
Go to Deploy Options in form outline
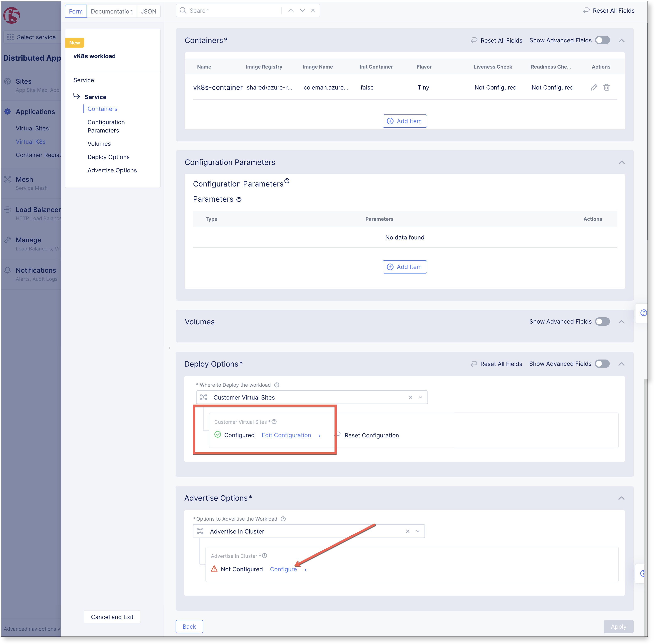109,157
